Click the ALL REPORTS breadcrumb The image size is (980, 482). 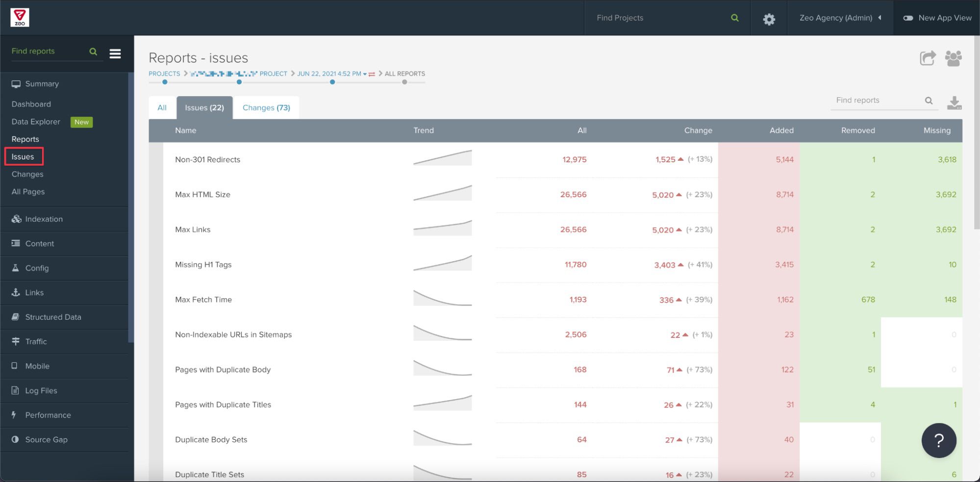pyautogui.click(x=405, y=74)
